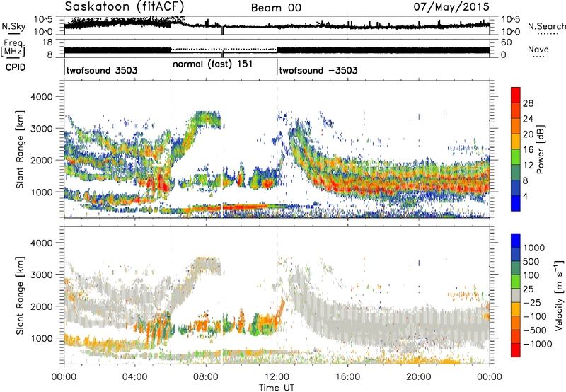The image size is (566, 392).
Task: Click the '04:00' time tick label
Action: 135,377
